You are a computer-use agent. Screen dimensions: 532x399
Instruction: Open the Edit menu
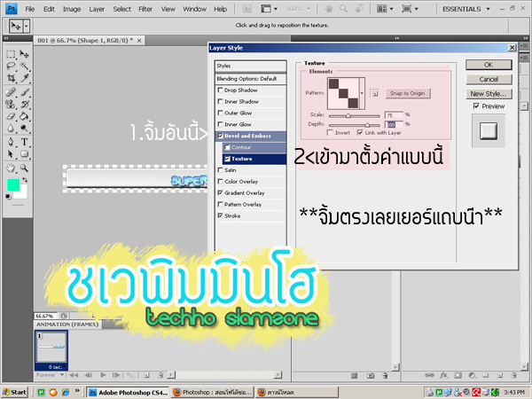tap(49, 9)
